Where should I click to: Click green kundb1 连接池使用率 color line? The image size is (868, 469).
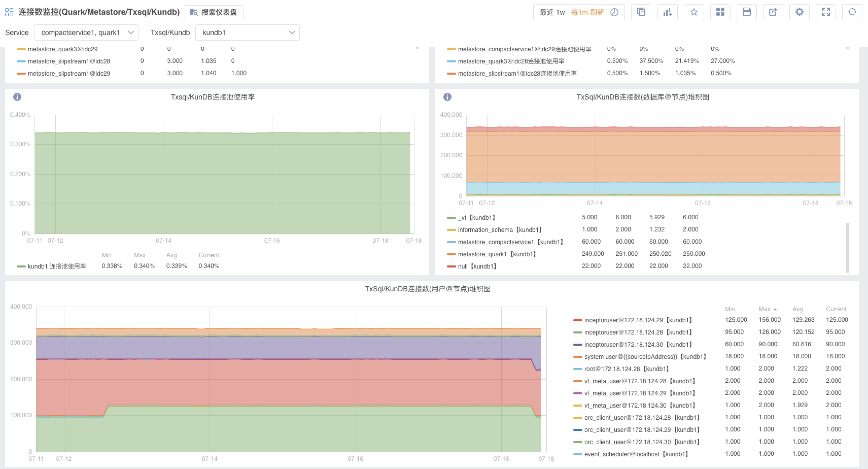coord(21,266)
